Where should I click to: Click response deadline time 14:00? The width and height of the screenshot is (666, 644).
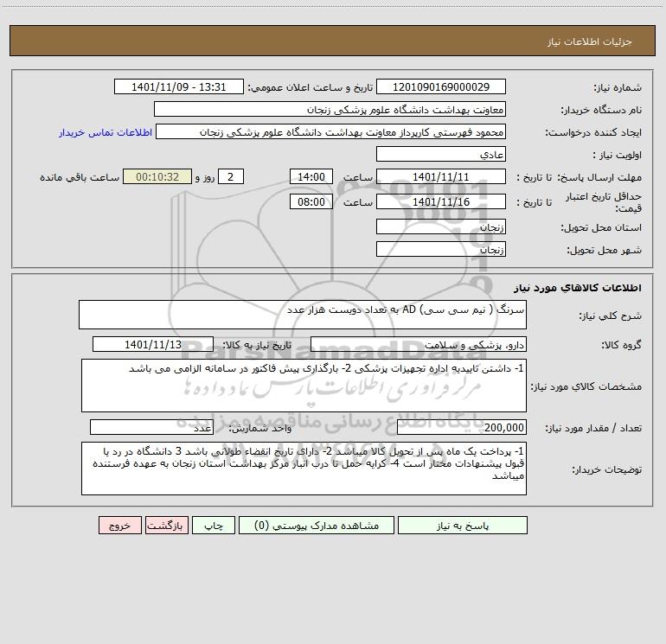(x=311, y=176)
